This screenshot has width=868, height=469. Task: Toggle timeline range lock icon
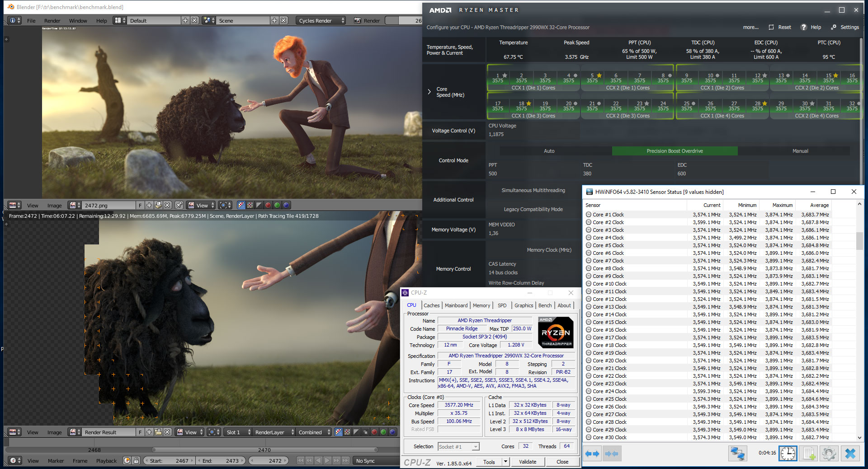pyautogui.click(x=136, y=460)
